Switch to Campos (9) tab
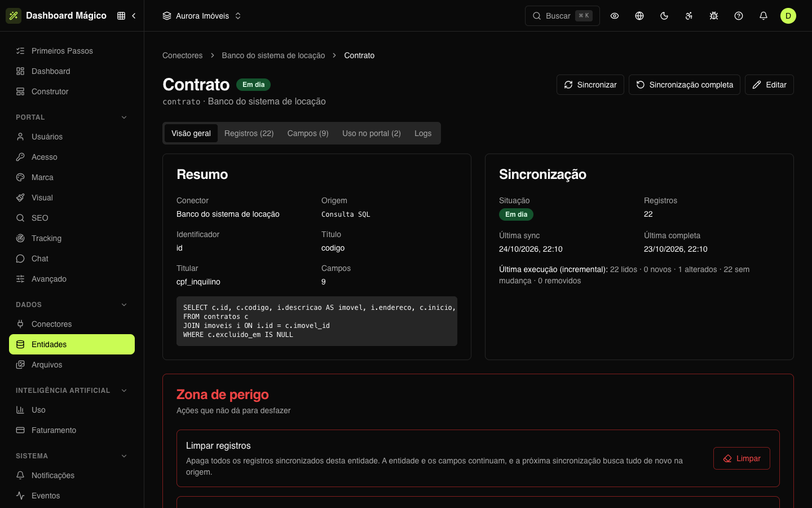Screen dimensions: 812x508 point(308,133)
